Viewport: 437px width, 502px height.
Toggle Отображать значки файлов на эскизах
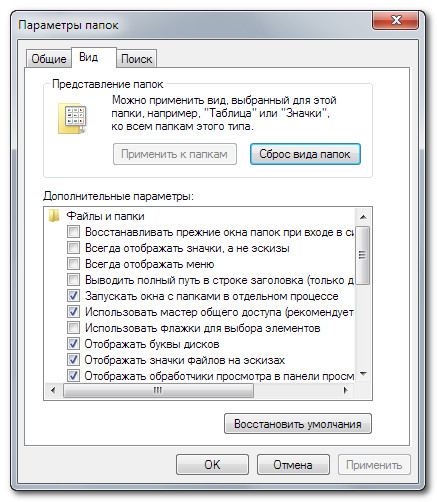tap(73, 359)
